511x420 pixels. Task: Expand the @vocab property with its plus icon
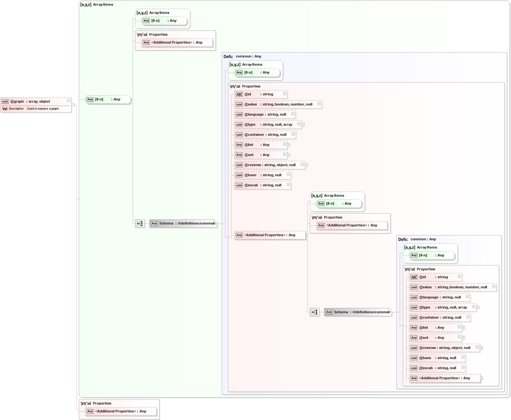tap(288, 185)
